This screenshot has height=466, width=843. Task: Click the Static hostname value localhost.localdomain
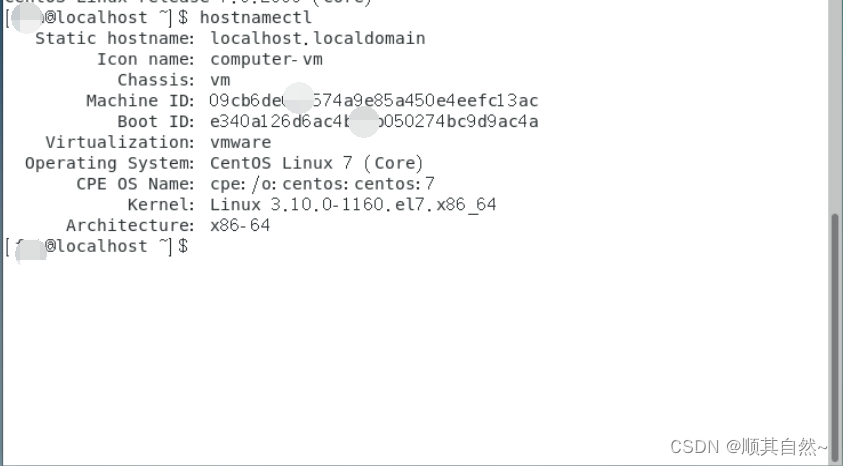click(317, 38)
